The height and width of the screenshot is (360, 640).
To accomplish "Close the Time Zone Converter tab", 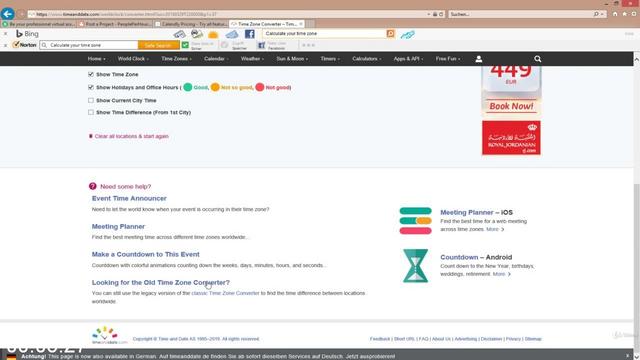I will [x=301, y=24].
